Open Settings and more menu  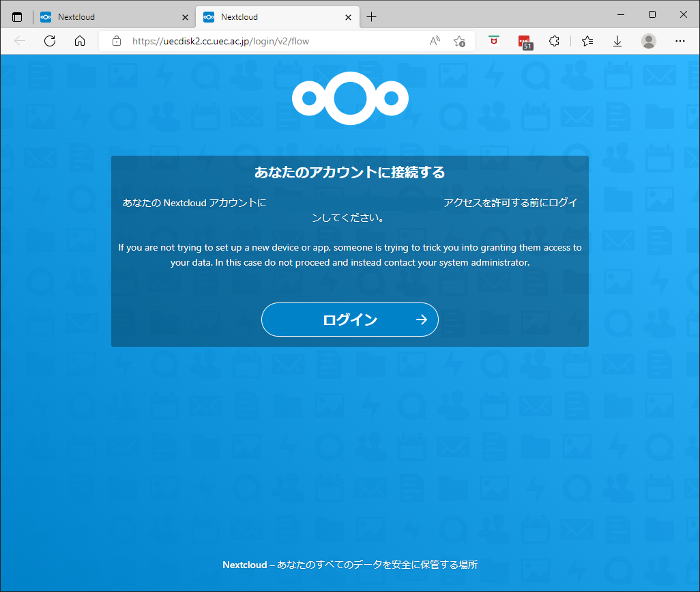[680, 41]
